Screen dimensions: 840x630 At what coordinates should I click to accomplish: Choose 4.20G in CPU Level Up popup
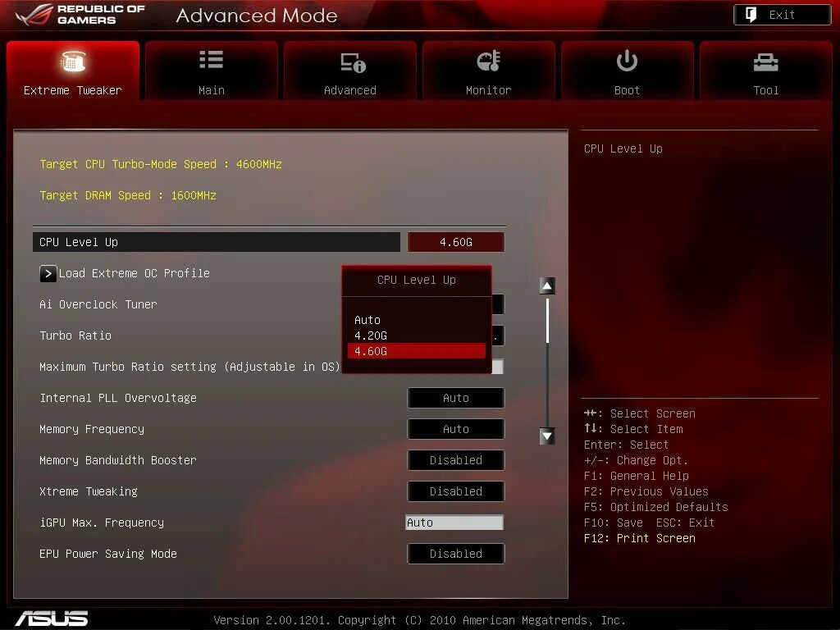(416, 336)
